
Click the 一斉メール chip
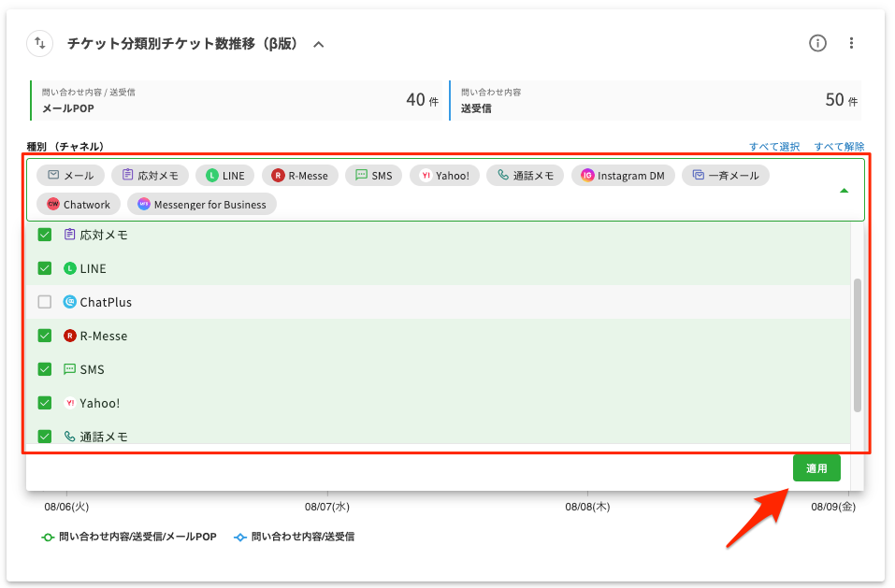(726, 176)
